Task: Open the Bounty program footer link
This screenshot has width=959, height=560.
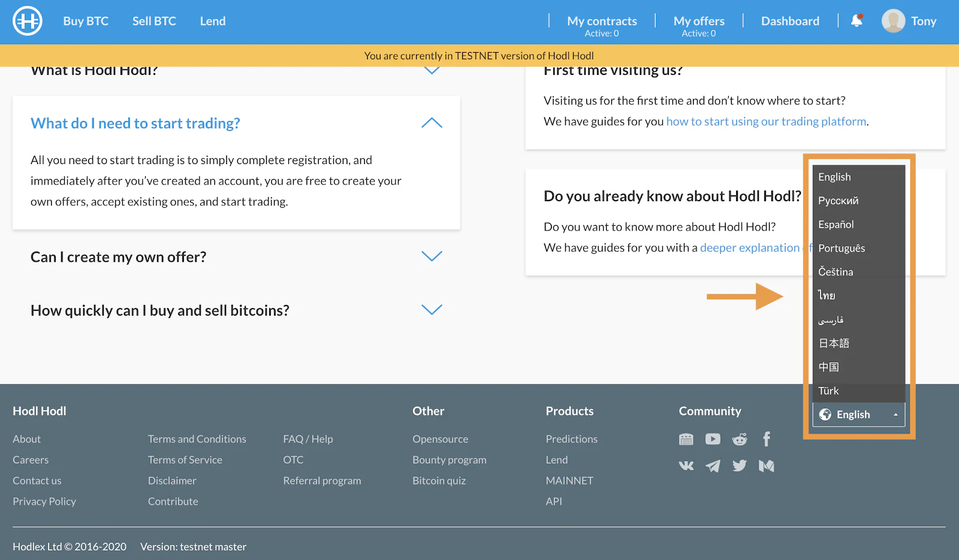Action: (x=450, y=460)
